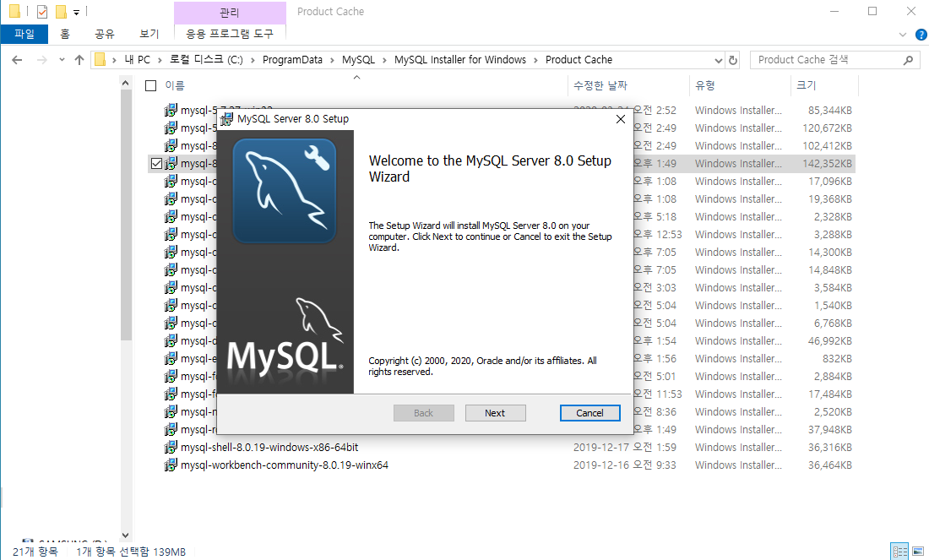
Task: Expand chevron after MySQL breadcrumb
Action: (x=384, y=60)
